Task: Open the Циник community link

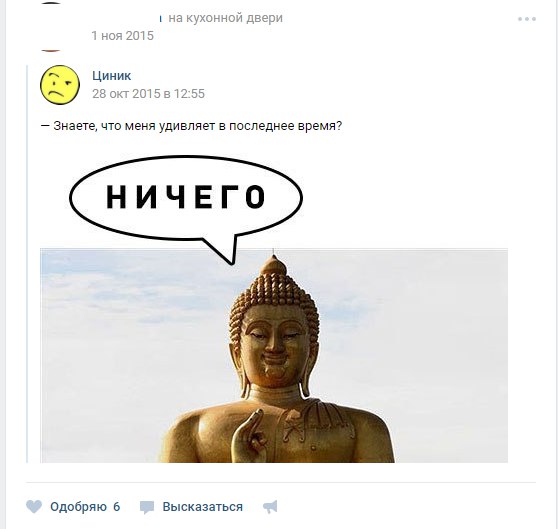Action: pyautogui.click(x=111, y=75)
